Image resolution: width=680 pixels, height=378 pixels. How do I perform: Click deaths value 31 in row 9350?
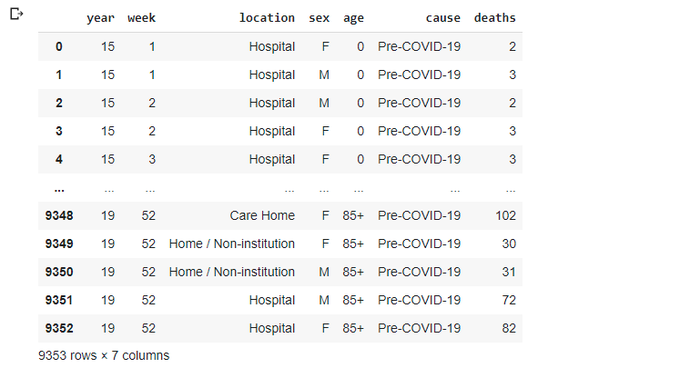coord(509,272)
